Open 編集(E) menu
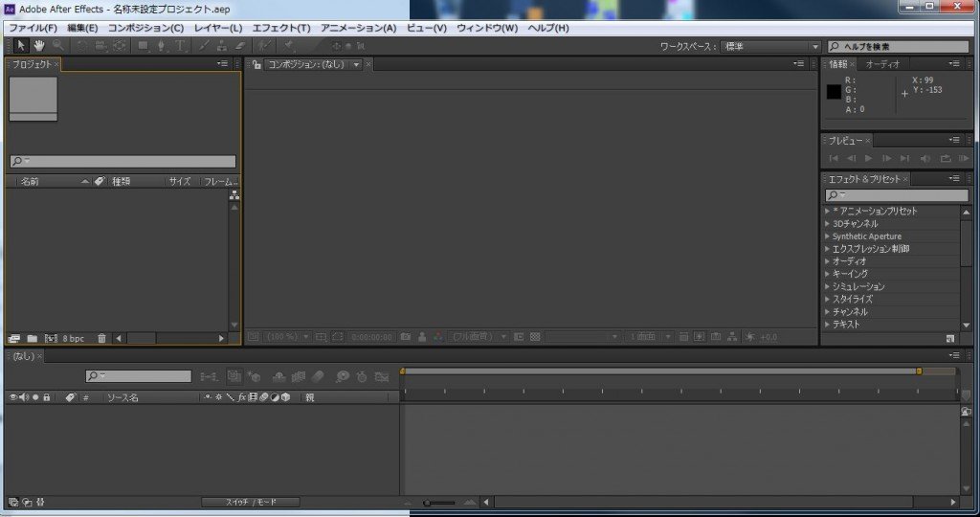Screen dimensions: 980x517 pos(82,28)
